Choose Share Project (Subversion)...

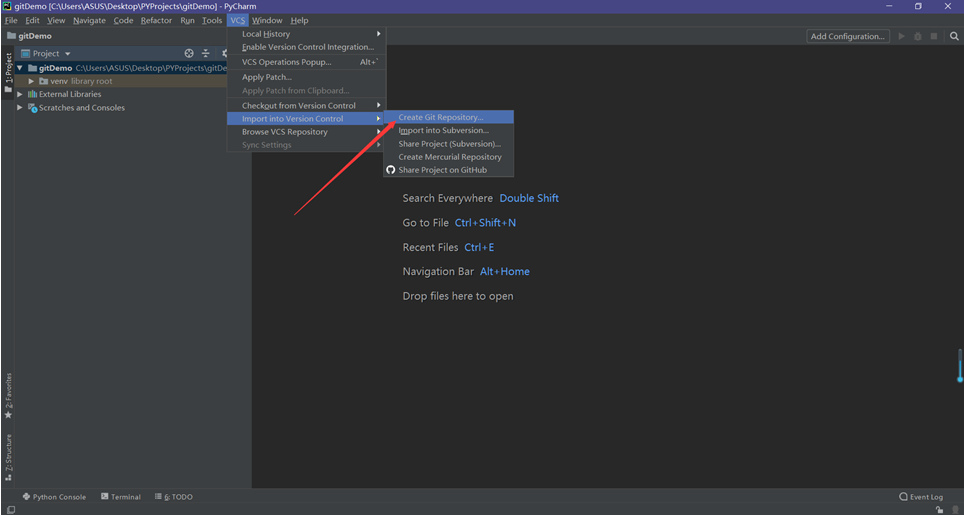coord(448,144)
